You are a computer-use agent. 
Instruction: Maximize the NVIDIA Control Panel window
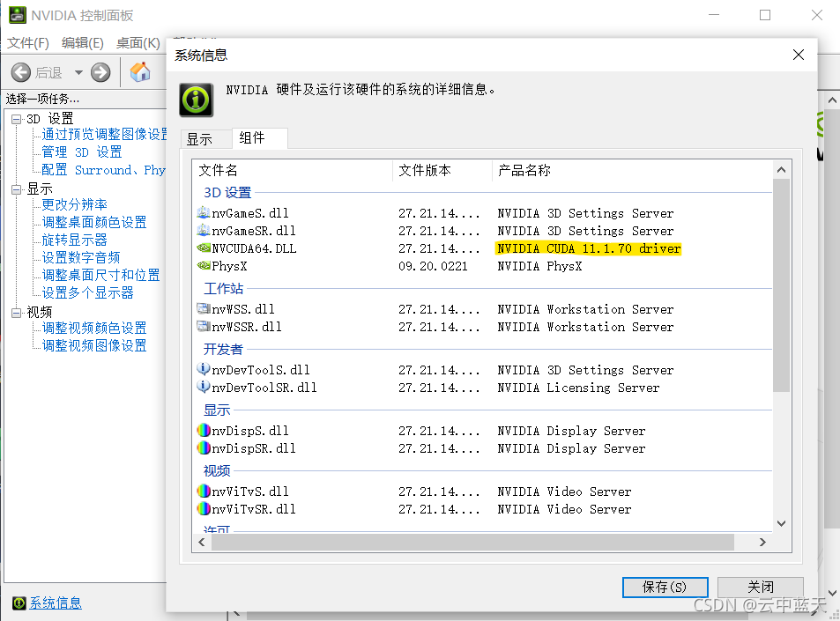click(765, 15)
